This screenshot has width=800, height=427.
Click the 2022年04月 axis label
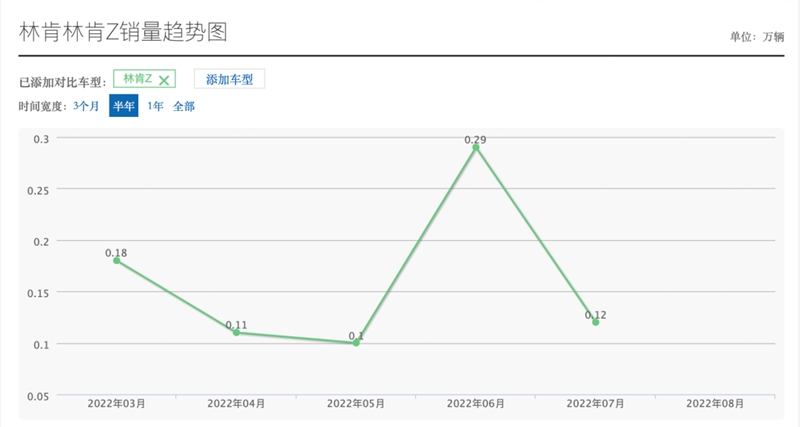point(236,404)
